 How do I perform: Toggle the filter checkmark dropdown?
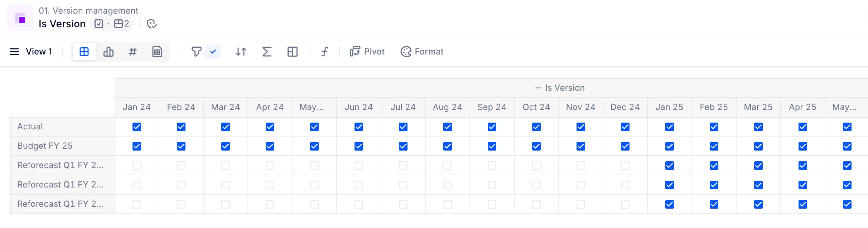coord(213,52)
